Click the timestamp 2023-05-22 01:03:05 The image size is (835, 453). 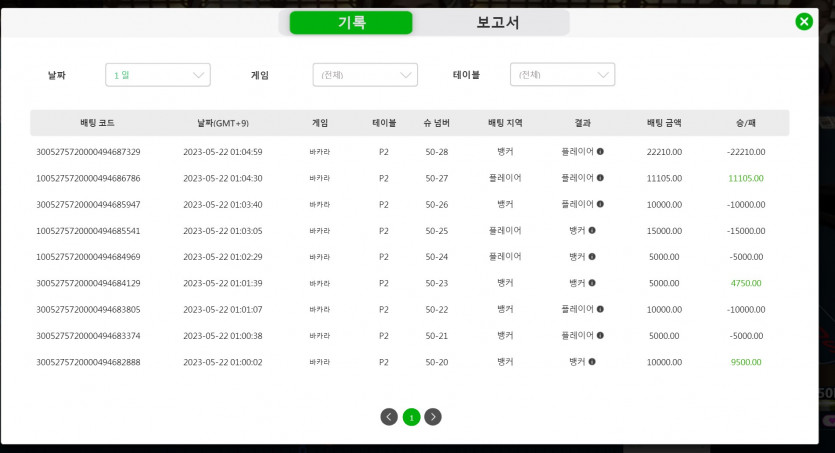click(223, 231)
